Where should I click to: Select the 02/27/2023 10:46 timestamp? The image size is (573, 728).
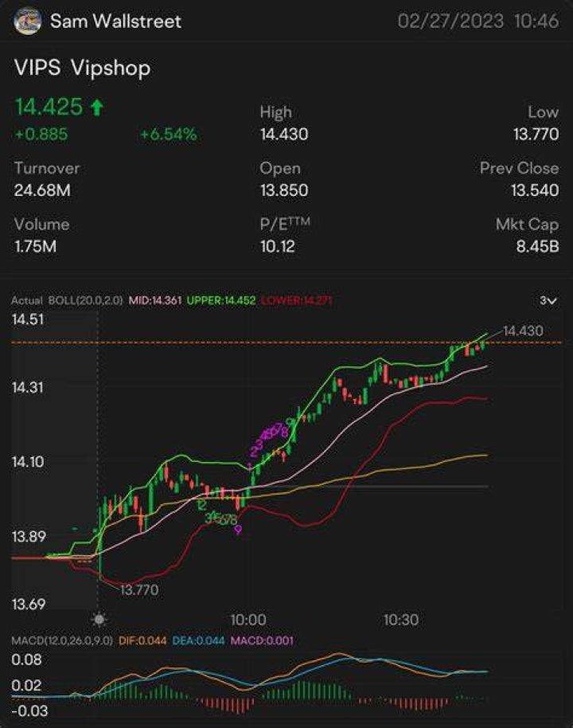click(x=477, y=22)
